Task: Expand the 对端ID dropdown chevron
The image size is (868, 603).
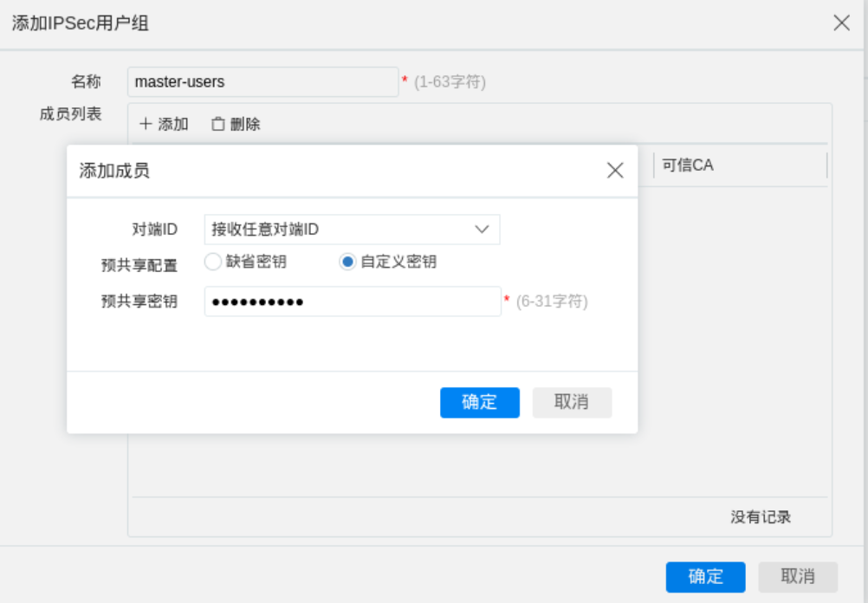Action: (x=482, y=230)
